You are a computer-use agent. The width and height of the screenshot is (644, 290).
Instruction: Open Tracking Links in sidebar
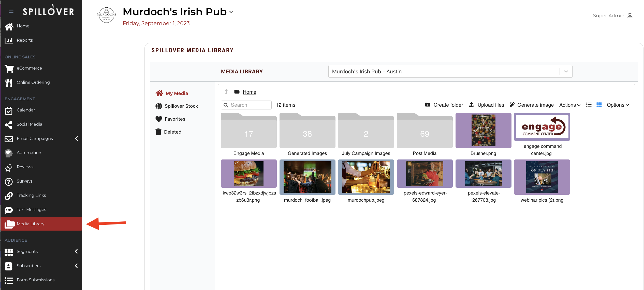pyautogui.click(x=31, y=195)
